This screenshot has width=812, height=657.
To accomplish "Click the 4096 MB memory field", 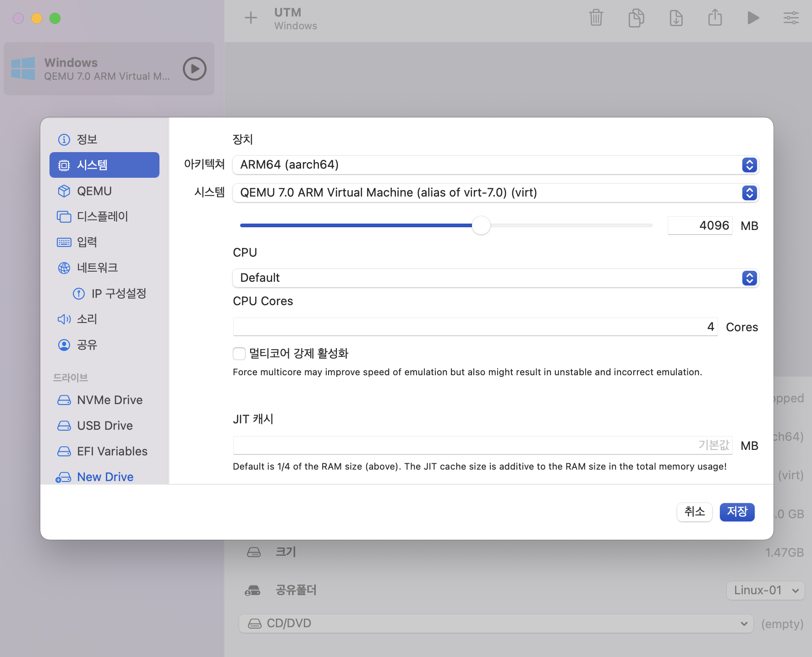I will [700, 225].
